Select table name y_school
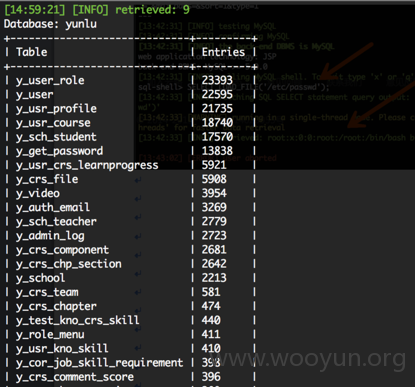The width and height of the screenshot is (415, 387). pos(40,278)
